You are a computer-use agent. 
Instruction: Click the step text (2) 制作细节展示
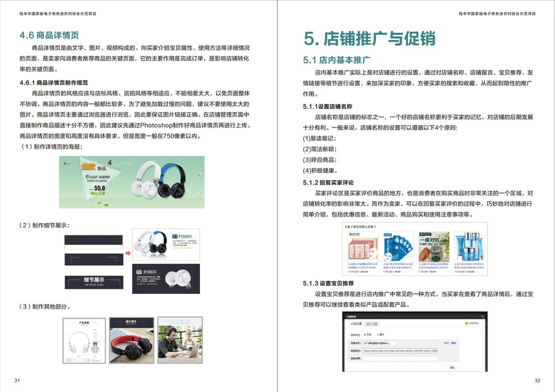[45, 225]
